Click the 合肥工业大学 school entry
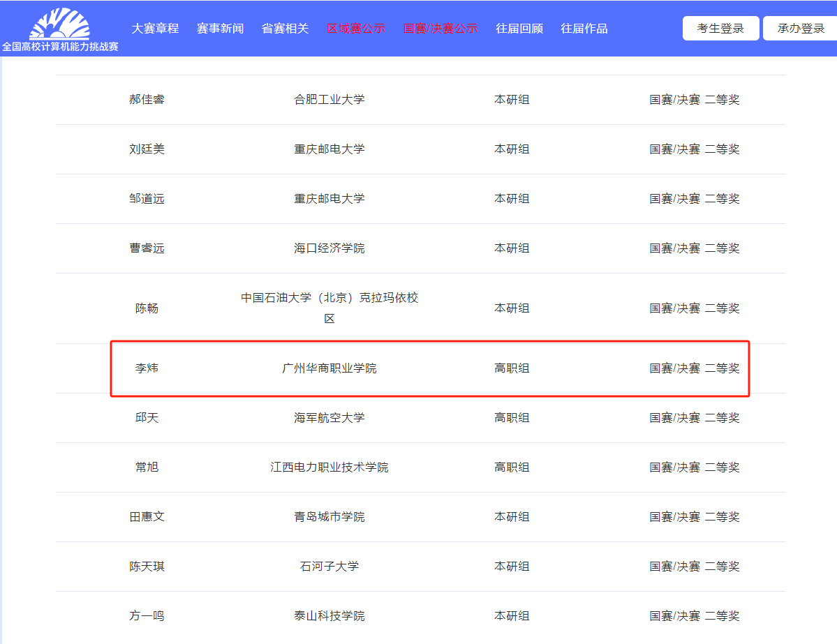Screen dimensions: 837x644 [x=329, y=99]
